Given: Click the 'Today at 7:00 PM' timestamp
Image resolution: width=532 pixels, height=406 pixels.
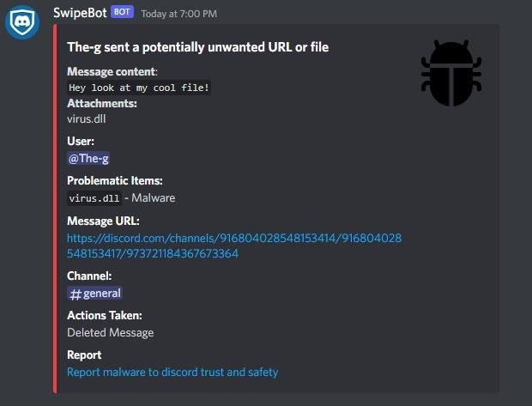Looking at the screenshot, I should click(178, 14).
